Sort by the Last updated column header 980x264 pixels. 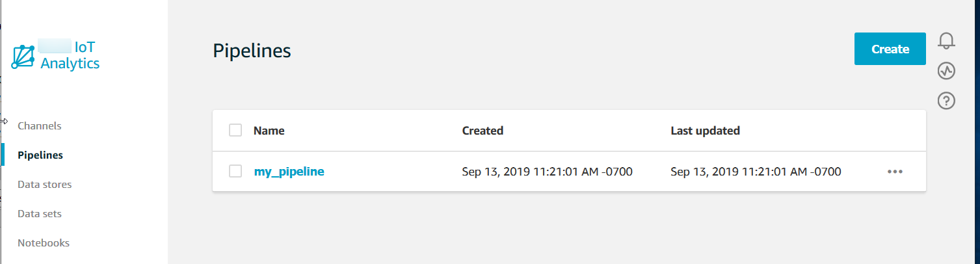705,131
